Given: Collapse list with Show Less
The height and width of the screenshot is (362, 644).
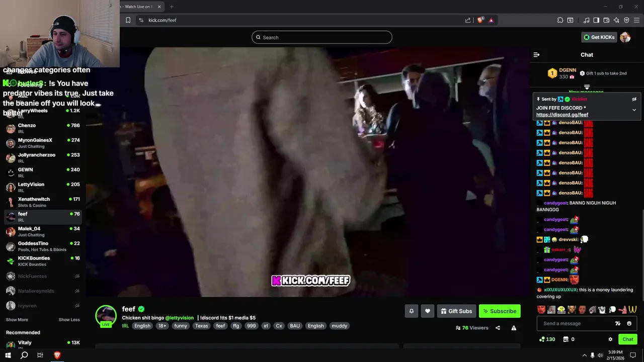Looking at the screenshot, I should [69, 320].
